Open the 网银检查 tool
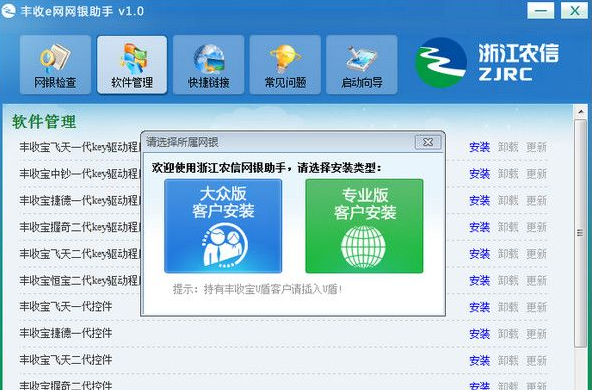Image resolution: width=592 pixels, height=390 pixels. (x=55, y=65)
